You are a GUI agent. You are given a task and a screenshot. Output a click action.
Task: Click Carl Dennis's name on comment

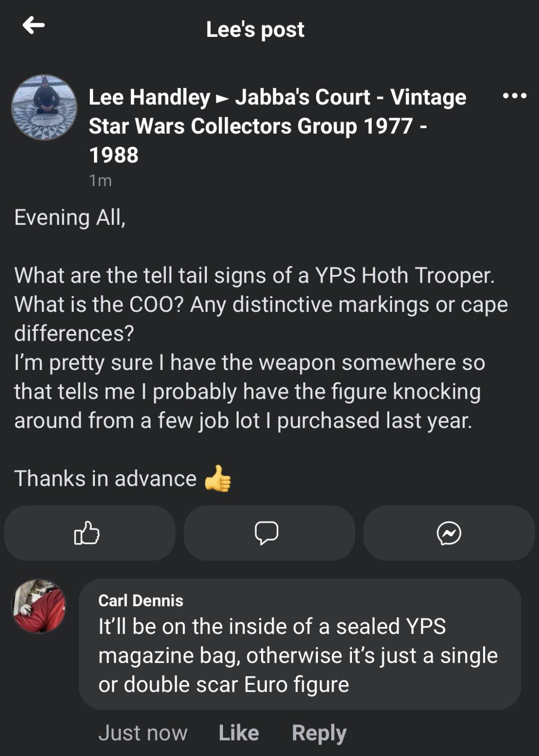click(140, 600)
